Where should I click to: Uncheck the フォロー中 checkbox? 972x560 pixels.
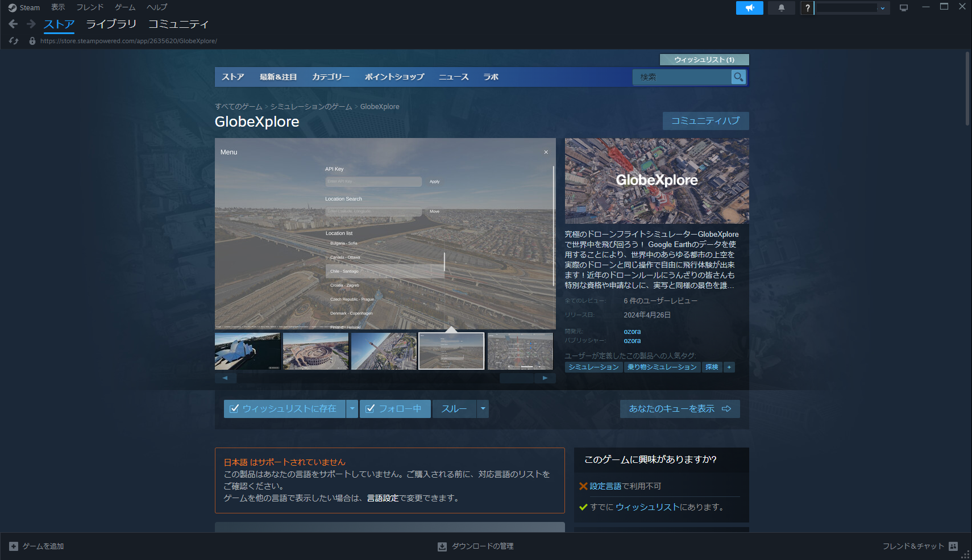point(371,408)
